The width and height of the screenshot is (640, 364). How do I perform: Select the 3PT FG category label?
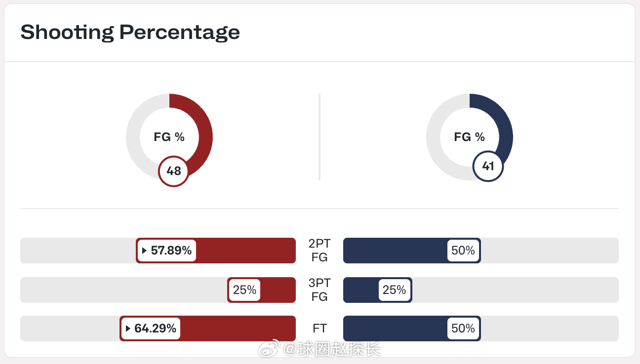coord(320,290)
